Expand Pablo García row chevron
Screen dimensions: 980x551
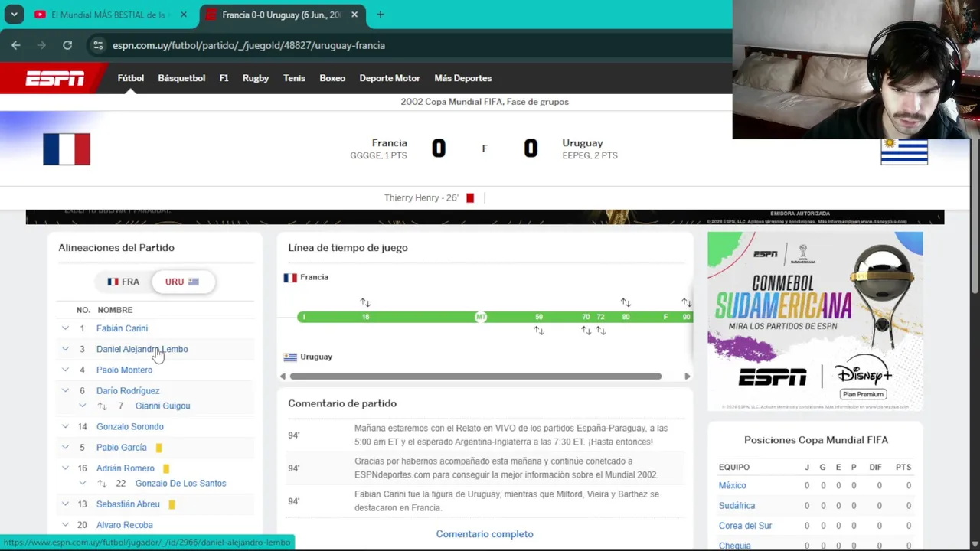click(65, 447)
